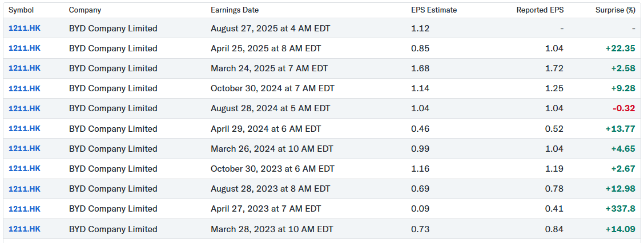Click the +337.8 surprise value
Screen dimensions: 644x243
pyautogui.click(x=620, y=209)
